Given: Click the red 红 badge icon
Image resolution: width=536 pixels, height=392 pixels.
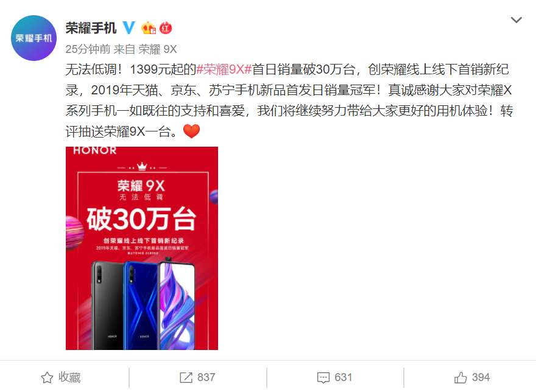Looking at the screenshot, I should point(166,28).
